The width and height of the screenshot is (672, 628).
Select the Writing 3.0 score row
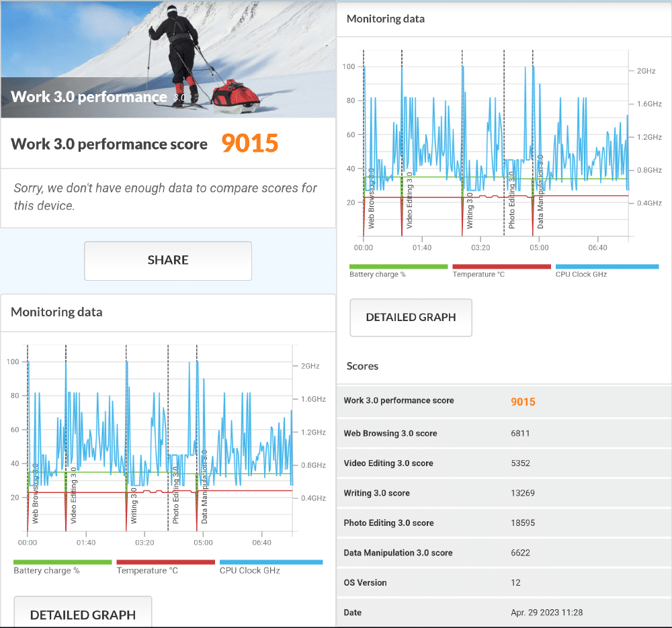tap(504, 493)
